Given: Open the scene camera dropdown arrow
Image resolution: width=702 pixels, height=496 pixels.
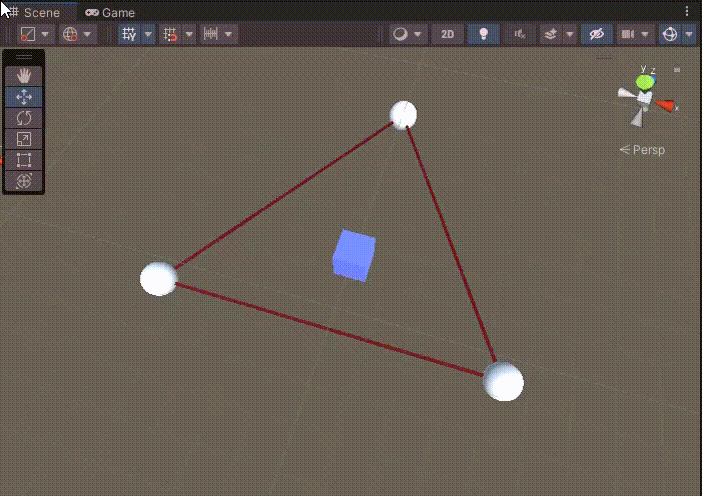Looking at the screenshot, I should point(645,34).
